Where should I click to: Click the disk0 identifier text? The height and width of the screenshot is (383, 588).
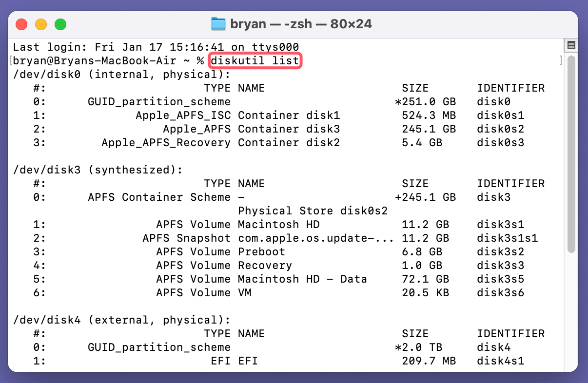pyautogui.click(x=493, y=101)
